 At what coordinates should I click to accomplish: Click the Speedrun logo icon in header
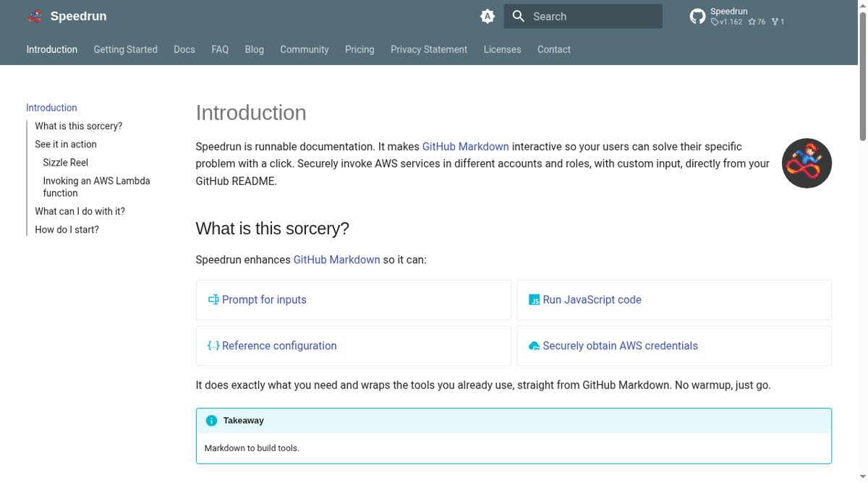(x=35, y=16)
